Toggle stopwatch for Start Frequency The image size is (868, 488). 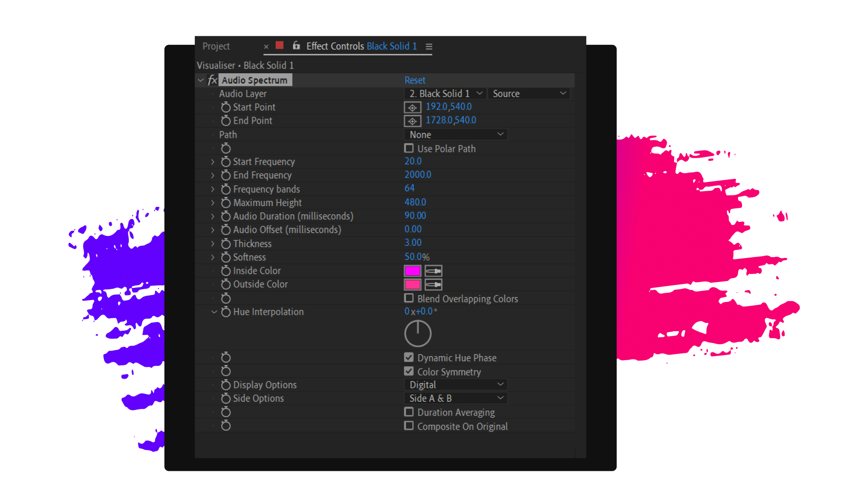pos(226,162)
